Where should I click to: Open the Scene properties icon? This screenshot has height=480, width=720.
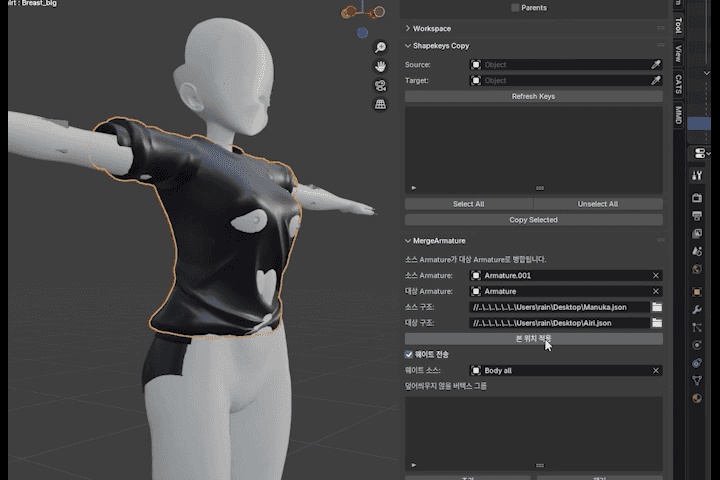(x=697, y=251)
